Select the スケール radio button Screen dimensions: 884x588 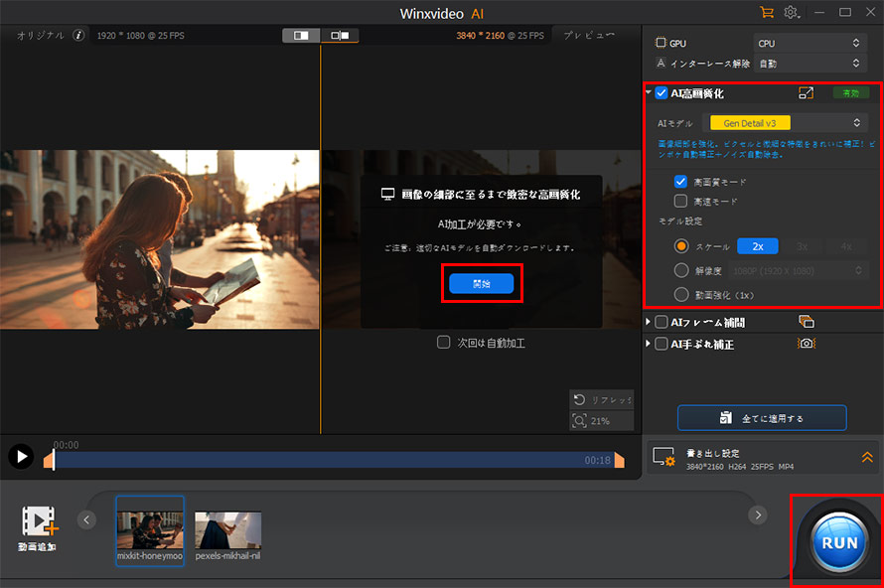(681, 246)
